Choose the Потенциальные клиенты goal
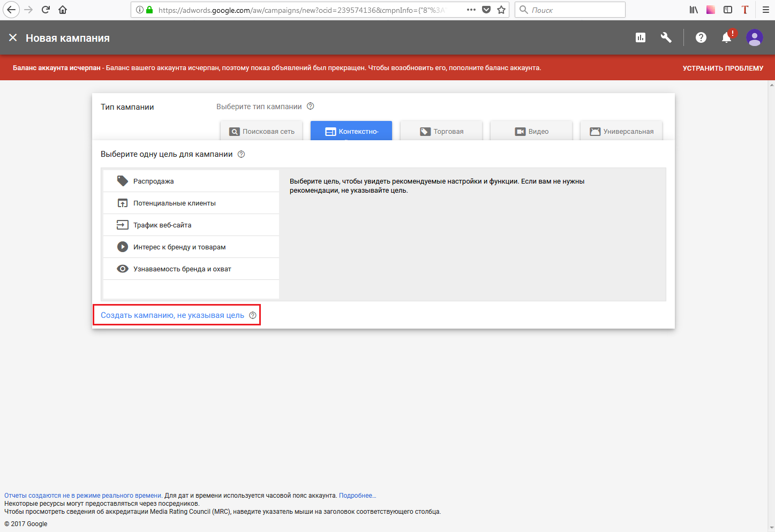Screen dimensions: 775x532 pos(191,203)
